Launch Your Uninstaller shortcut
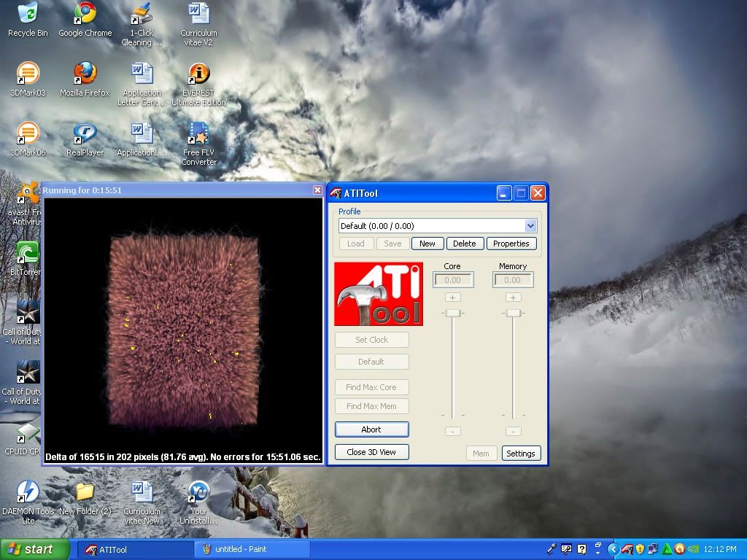 [198, 502]
